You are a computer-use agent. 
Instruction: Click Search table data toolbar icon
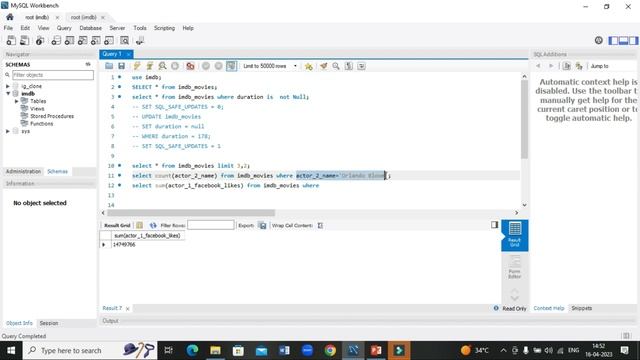pos(124,40)
